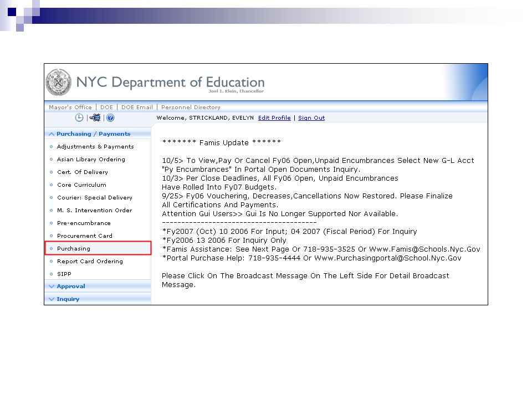Open Mayor's Office link
532x399 pixels.
(70, 107)
